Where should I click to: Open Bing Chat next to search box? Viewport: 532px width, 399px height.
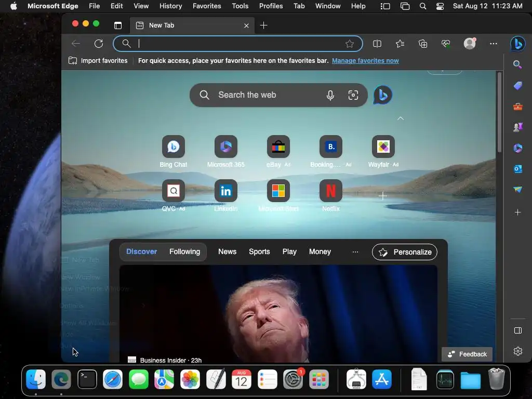(383, 95)
